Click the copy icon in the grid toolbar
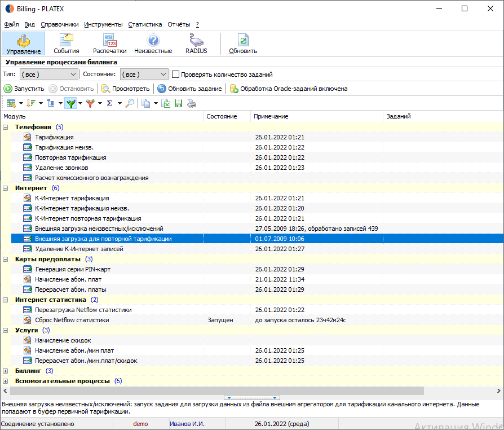 coord(146,103)
